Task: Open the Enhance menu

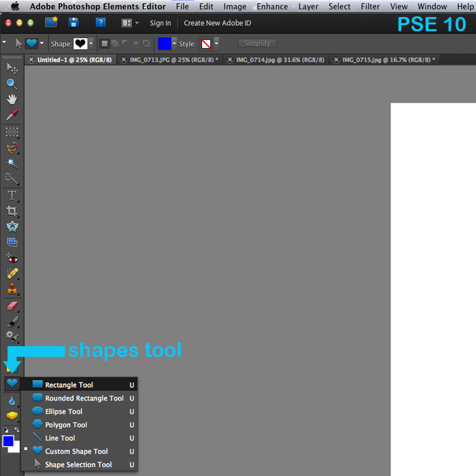Action: click(x=272, y=6)
